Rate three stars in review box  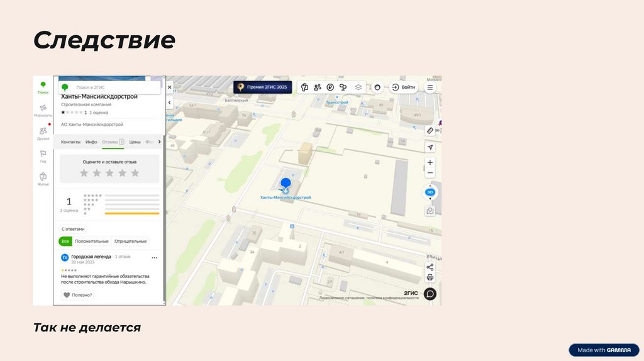tap(109, 173)
